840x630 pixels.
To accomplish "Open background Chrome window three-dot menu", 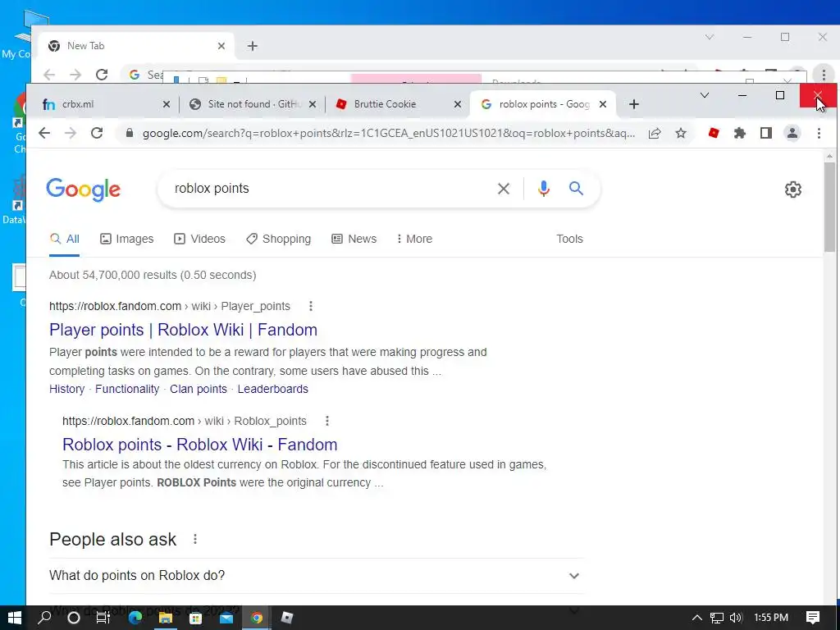I will click(824, 75).
